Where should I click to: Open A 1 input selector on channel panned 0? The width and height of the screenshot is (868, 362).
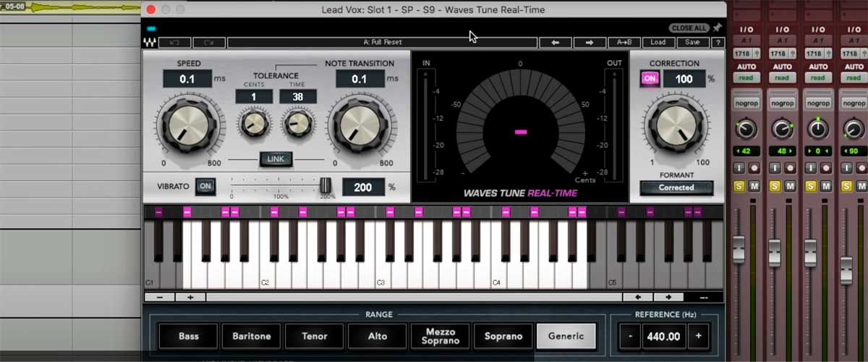[x=817, y=41]
